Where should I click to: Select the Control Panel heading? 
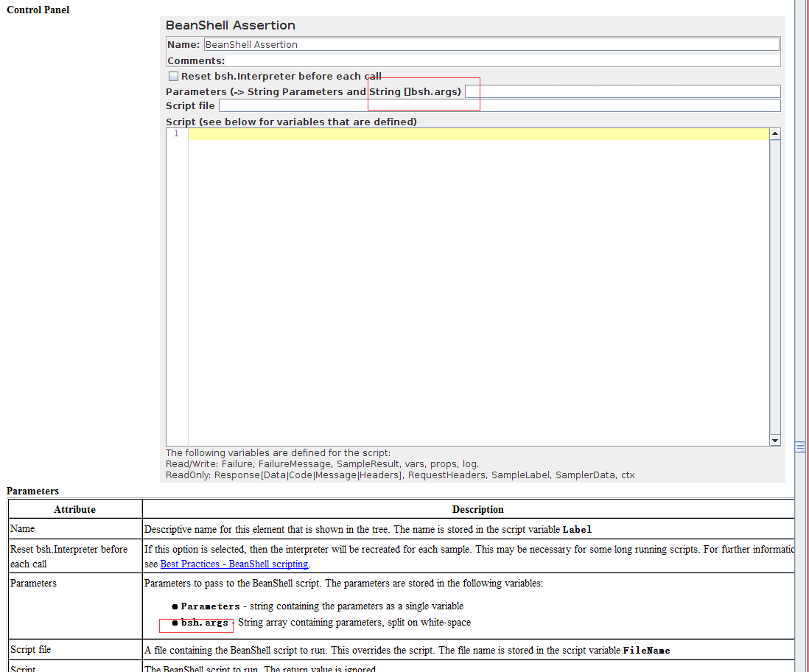(38, 10)
